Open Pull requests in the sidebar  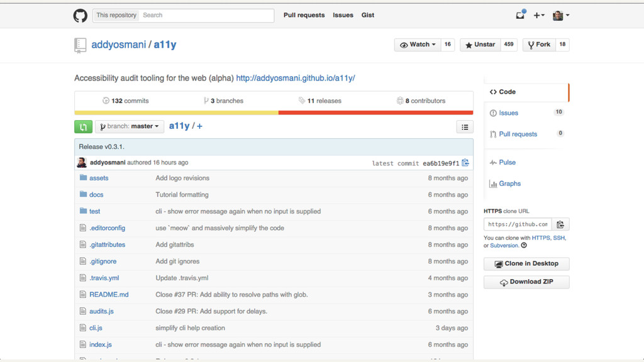[518, 134]
